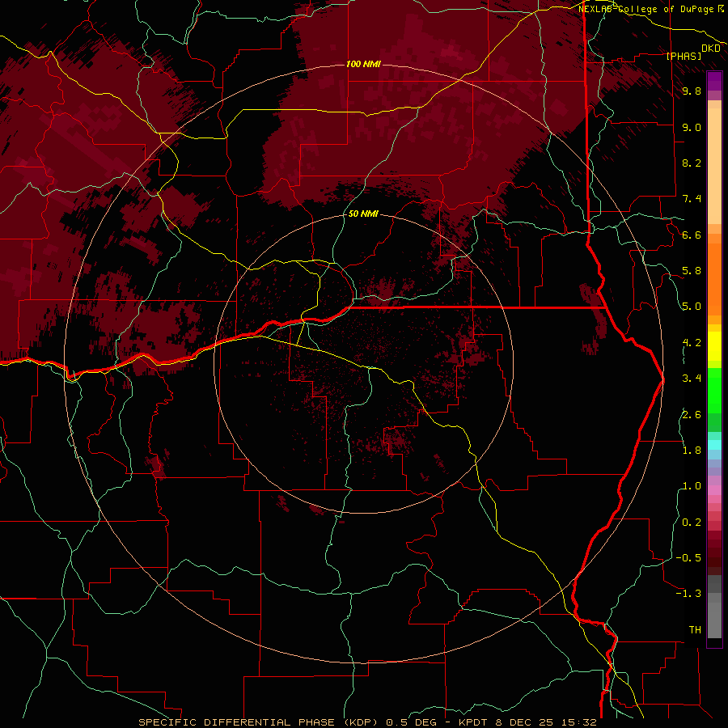
Task: Click the bright green segment of the color bar
Action: [x=714, y=390]
